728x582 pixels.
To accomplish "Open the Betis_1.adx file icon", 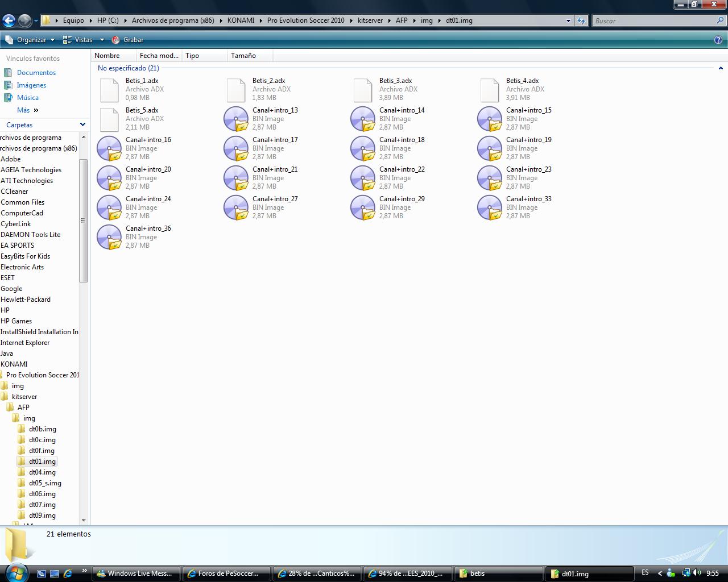I will tap(109, 90).
